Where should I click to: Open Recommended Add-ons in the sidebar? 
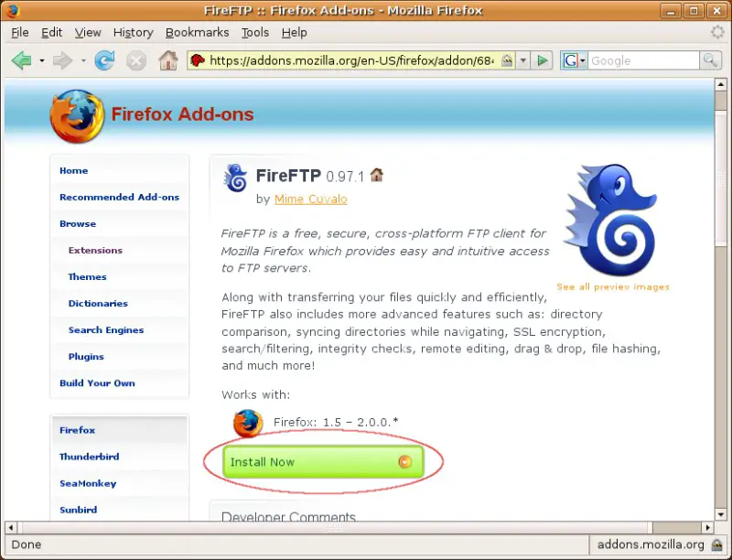120,198
